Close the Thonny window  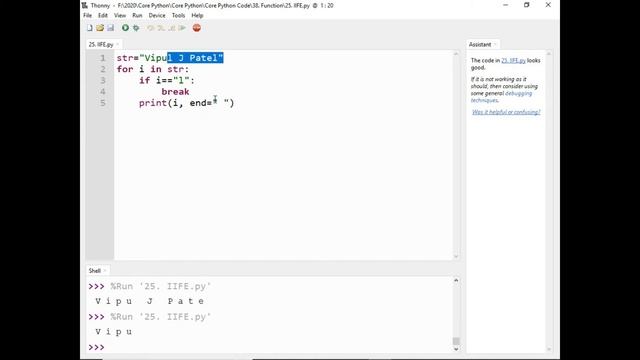(x=548, y=5)
